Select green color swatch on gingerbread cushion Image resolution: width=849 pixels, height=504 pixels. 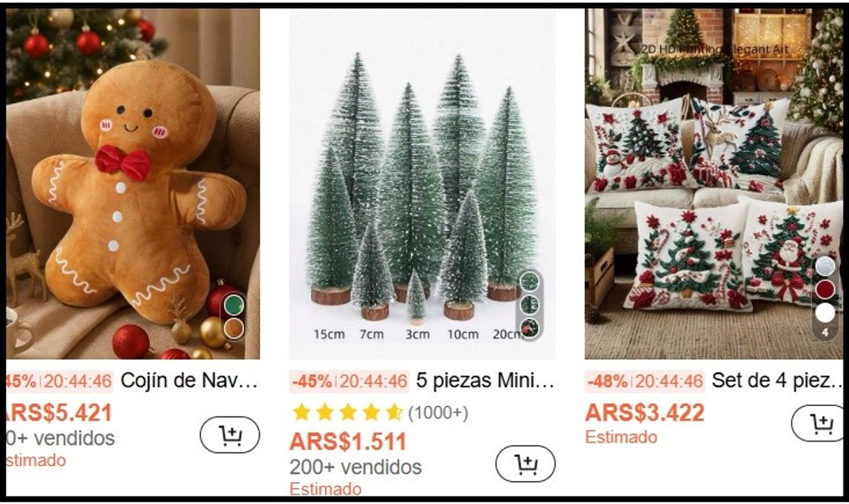coord(234,304)
